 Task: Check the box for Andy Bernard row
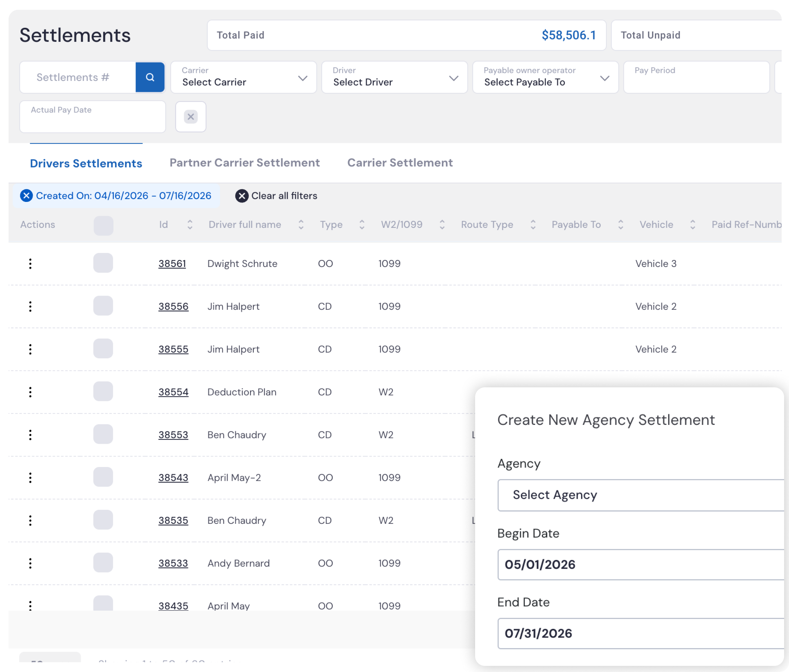[x=103, y=562]
